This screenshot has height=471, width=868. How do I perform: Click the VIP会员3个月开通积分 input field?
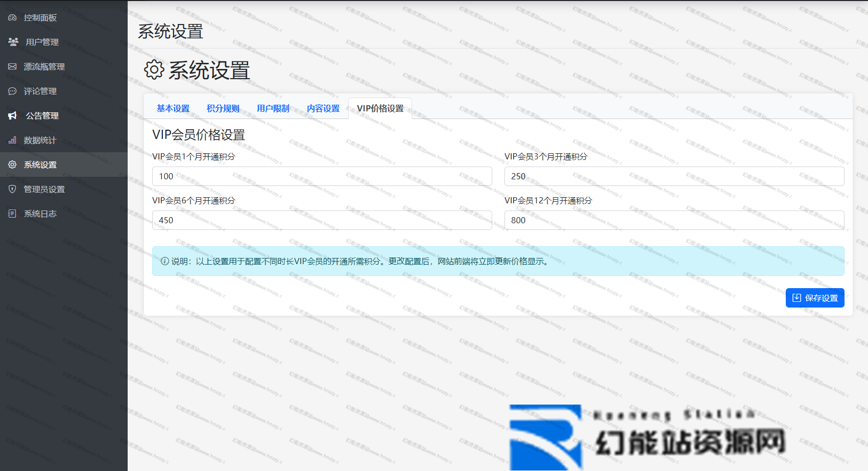pos(674,176)
